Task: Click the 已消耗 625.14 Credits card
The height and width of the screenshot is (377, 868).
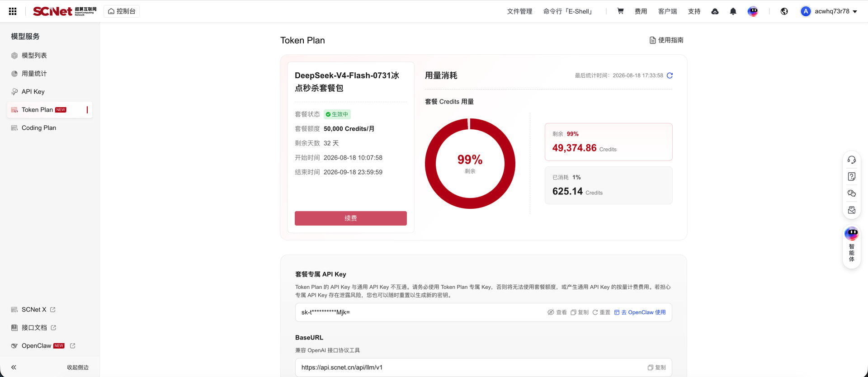Action: 609,185
